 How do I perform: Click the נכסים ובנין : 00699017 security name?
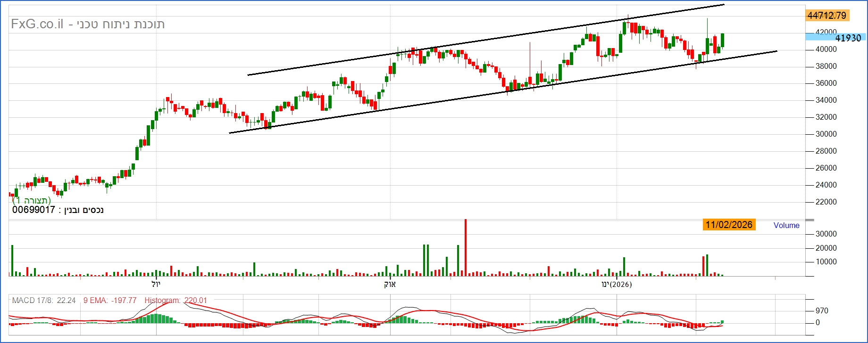pyautogui.click(x=58, y=210)
